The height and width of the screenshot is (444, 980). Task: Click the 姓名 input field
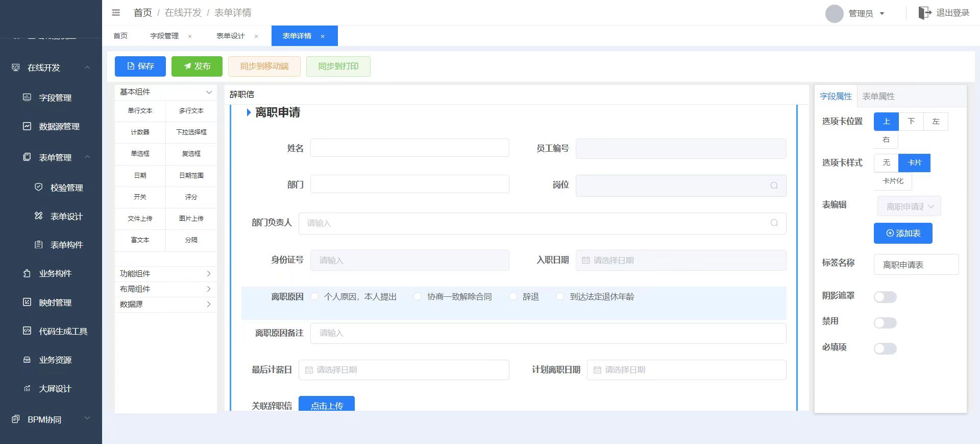tap(410, 148)
